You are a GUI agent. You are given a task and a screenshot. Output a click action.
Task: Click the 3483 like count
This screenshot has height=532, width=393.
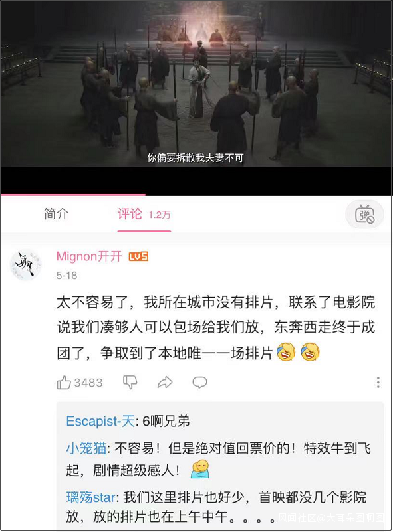(88, 383)
